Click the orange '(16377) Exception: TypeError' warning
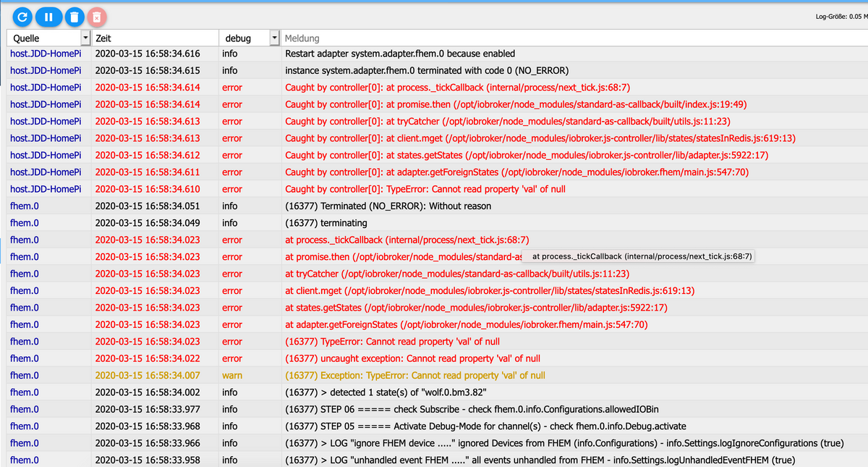The image size is (868, 467). [415, 375]
